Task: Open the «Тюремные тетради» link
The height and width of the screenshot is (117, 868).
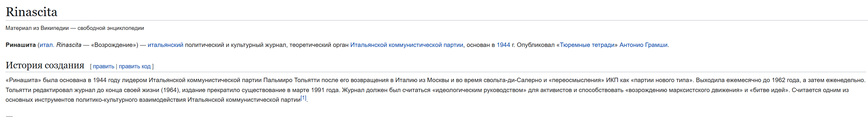Action: coord(587,45)
